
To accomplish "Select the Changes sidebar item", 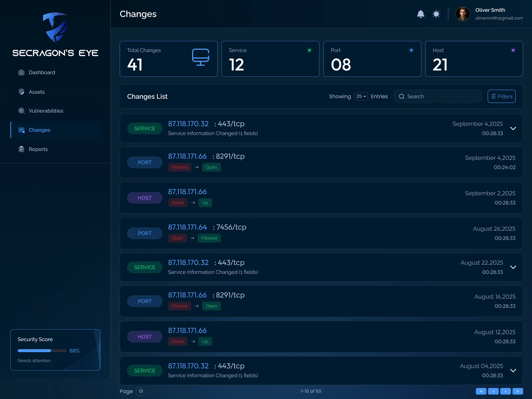I will click(x=56, y=130).
